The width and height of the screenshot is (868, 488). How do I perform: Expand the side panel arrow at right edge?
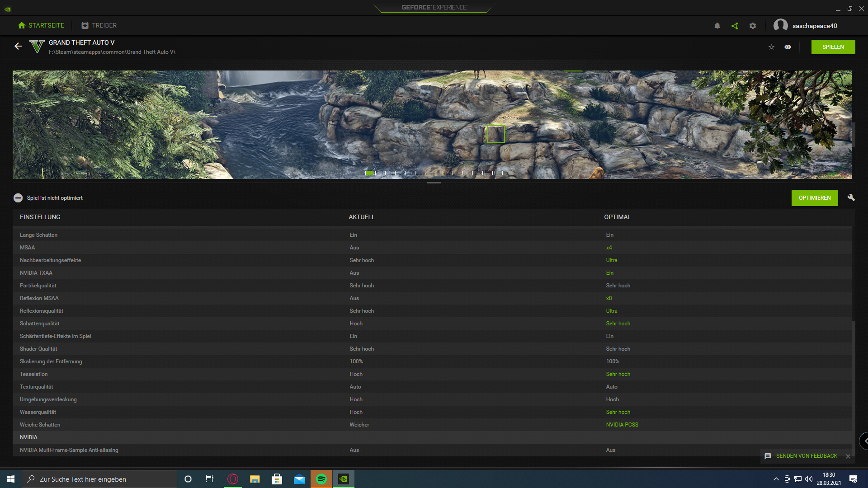(x=864, y=441)
